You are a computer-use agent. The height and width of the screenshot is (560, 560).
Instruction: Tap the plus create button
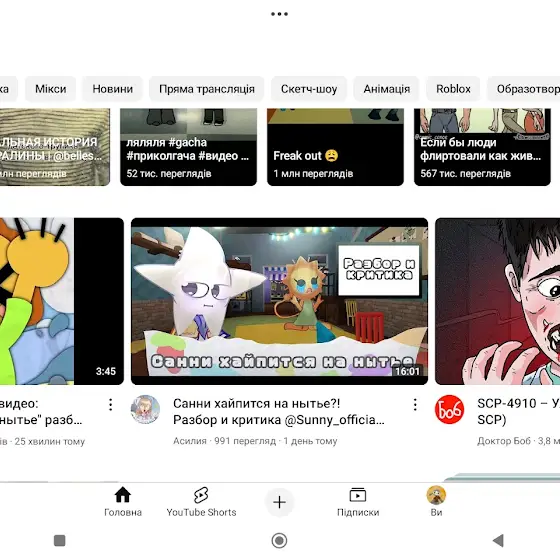tap(279, 502)
